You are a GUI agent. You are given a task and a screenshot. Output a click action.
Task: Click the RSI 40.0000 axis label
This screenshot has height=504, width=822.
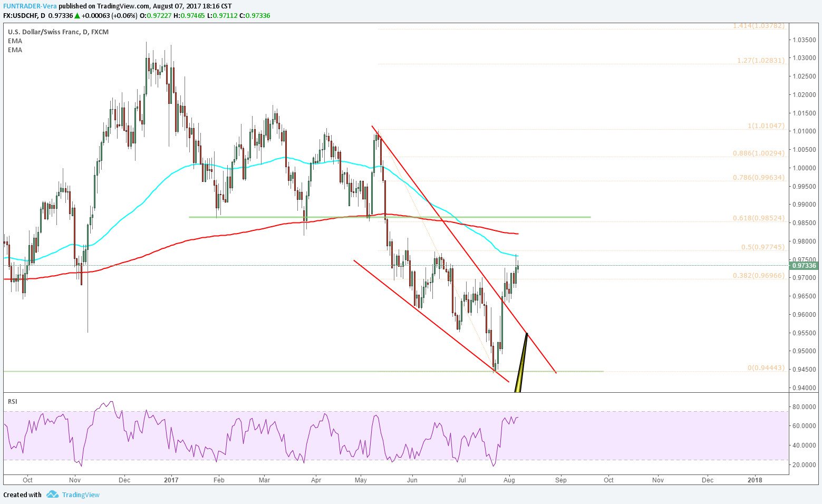pos(804,445)
